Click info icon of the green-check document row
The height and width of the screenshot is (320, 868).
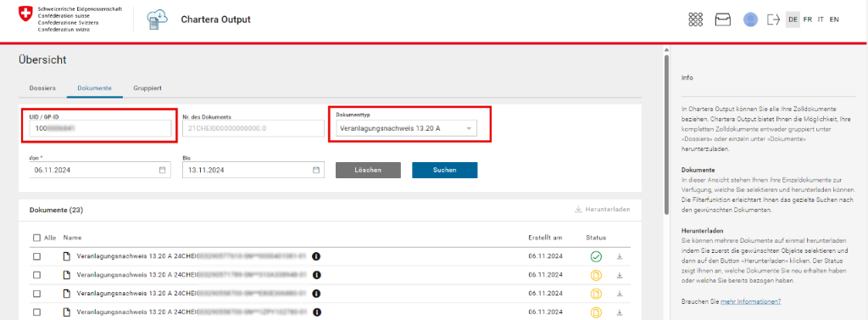pos(317,257)
